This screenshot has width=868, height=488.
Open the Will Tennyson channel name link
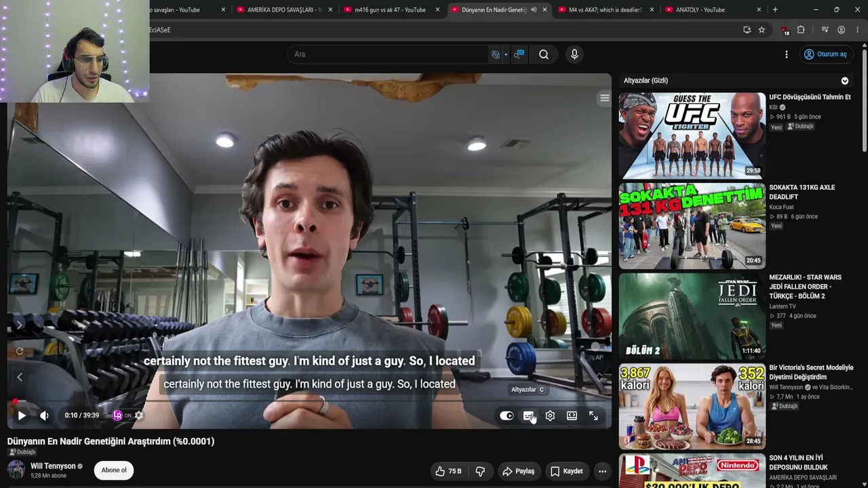coord(53,466)
